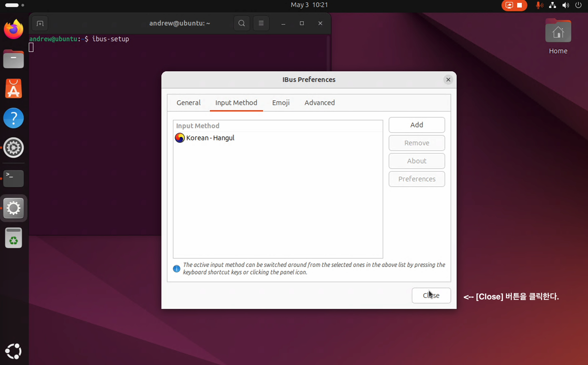
Task: Open Ubuntu App Center icon
Action: point(13,89)
